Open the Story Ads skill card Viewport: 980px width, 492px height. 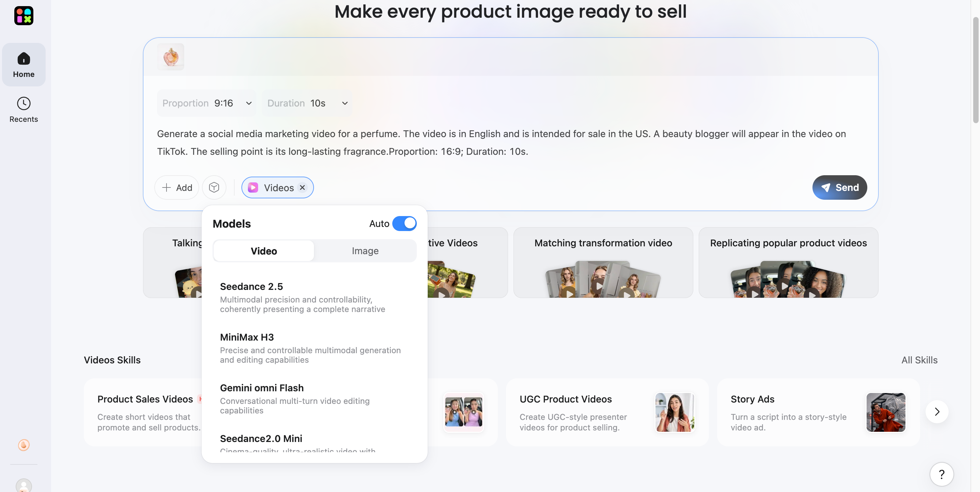[x=818, y=412]
